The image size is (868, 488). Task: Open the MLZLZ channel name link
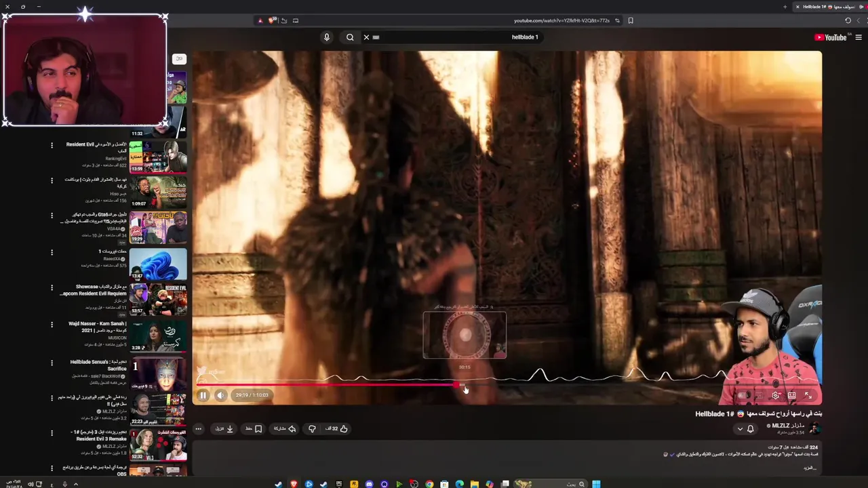pyautogui.click(x=787, y=425)
